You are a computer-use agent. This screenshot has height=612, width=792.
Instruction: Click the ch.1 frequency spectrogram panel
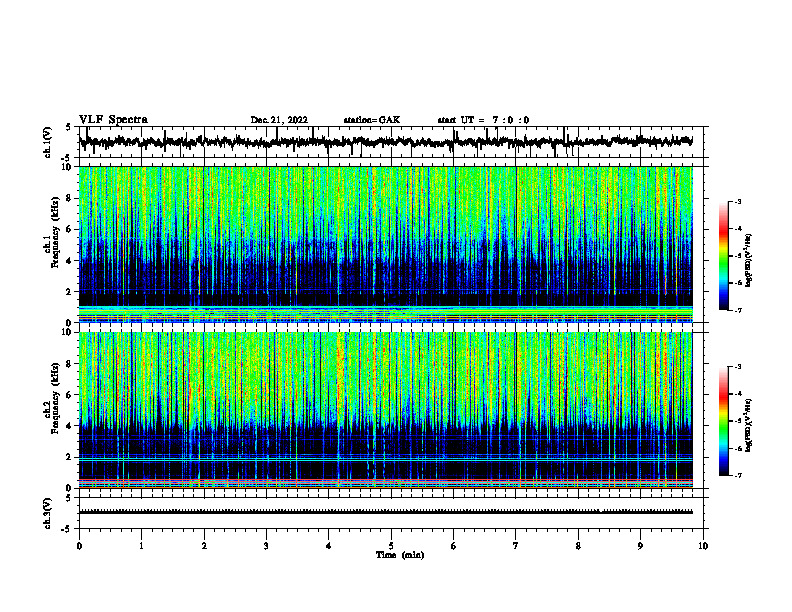385,244
